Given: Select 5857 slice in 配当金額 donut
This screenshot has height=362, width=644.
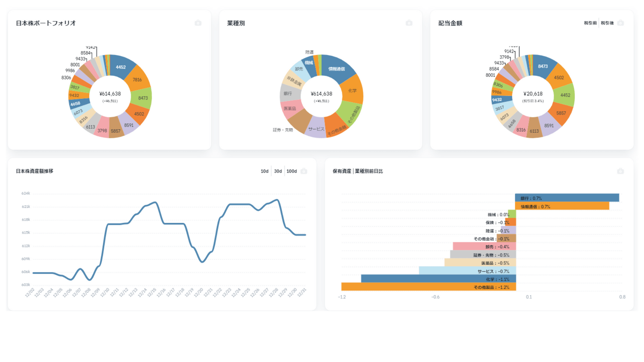Looking at the screenshot, I should pyautogui.click(x=561, y=113).
